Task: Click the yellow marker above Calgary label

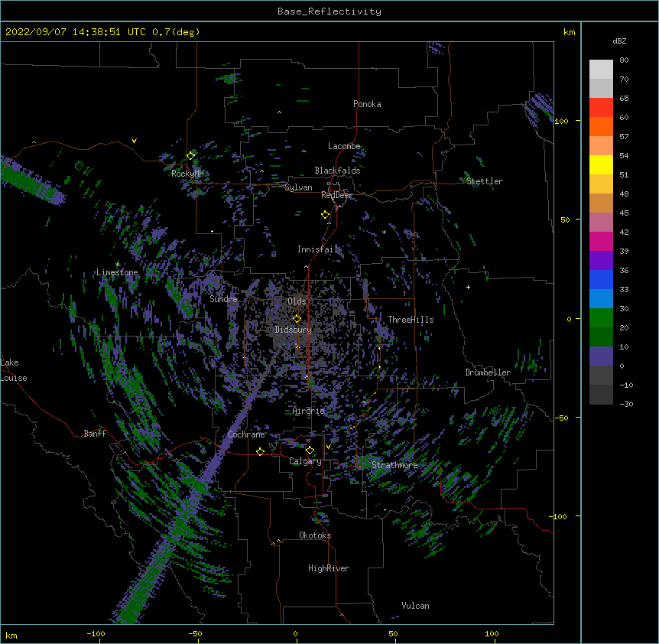Action: (x=310, y=450)
